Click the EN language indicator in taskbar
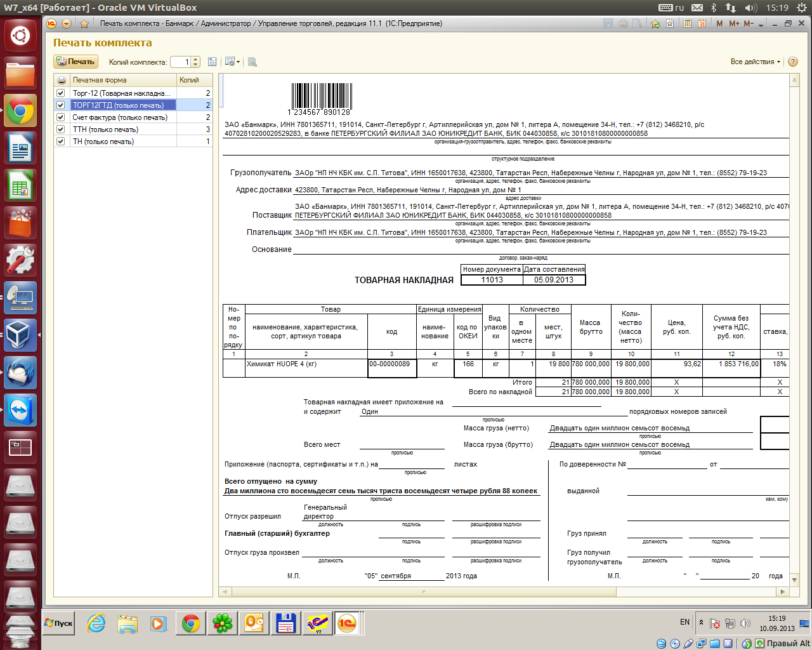812x650 pixels. tap(684, 622)
